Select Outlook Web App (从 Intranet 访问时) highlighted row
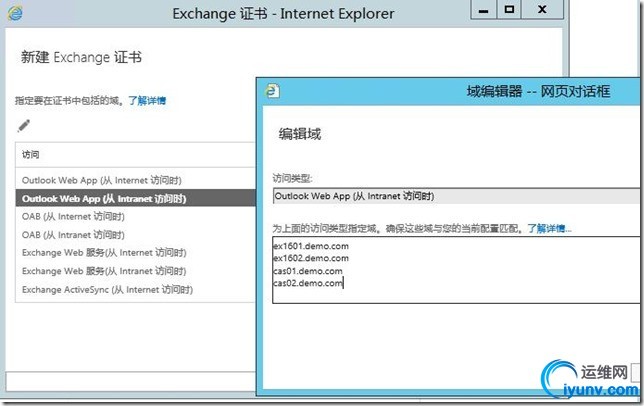This screenshot has width=644, height=406. click(x=136, y=198)
